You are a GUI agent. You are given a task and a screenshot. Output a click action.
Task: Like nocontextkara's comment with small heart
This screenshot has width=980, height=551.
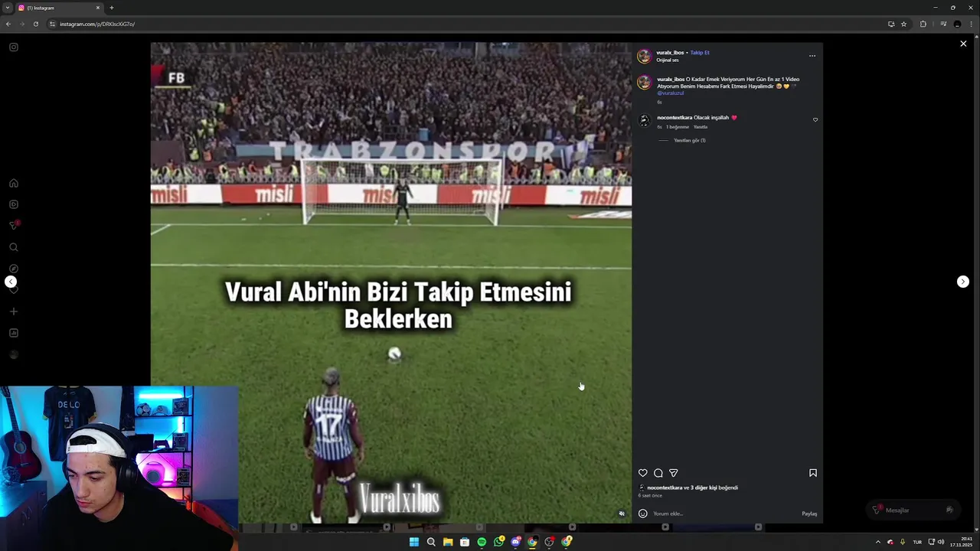coord(815,119)
